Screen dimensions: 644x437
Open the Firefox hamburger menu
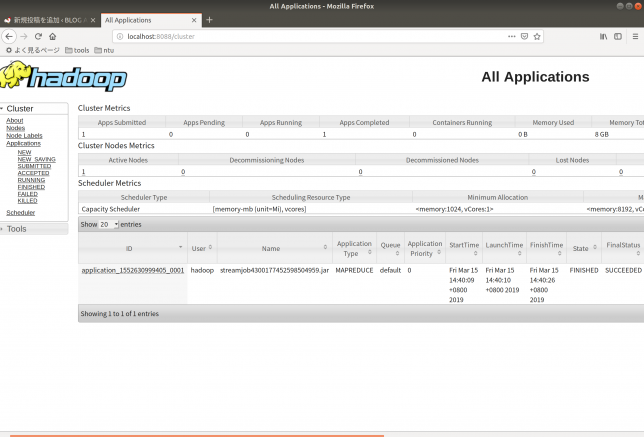pos(635,36)
